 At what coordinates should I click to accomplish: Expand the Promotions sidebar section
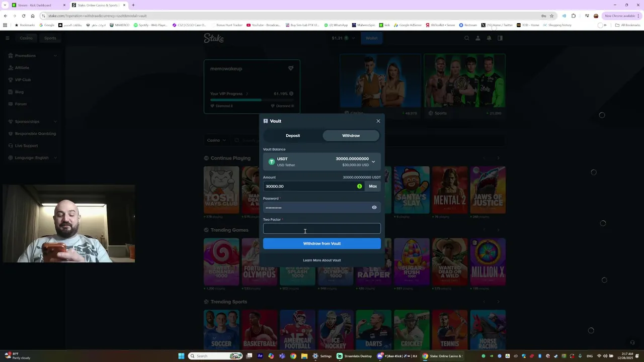(x=33, y=55)
